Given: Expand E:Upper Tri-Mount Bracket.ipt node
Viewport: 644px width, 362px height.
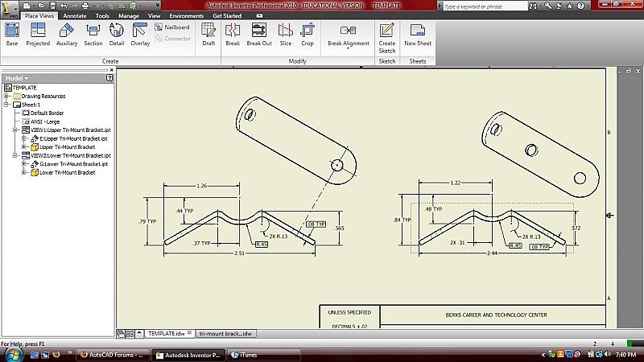Looking at the screenshot, I should coord(24,138).
